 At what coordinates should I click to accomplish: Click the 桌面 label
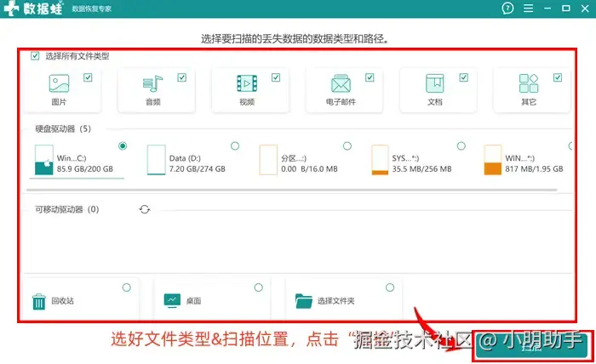(x=193, y=301)
